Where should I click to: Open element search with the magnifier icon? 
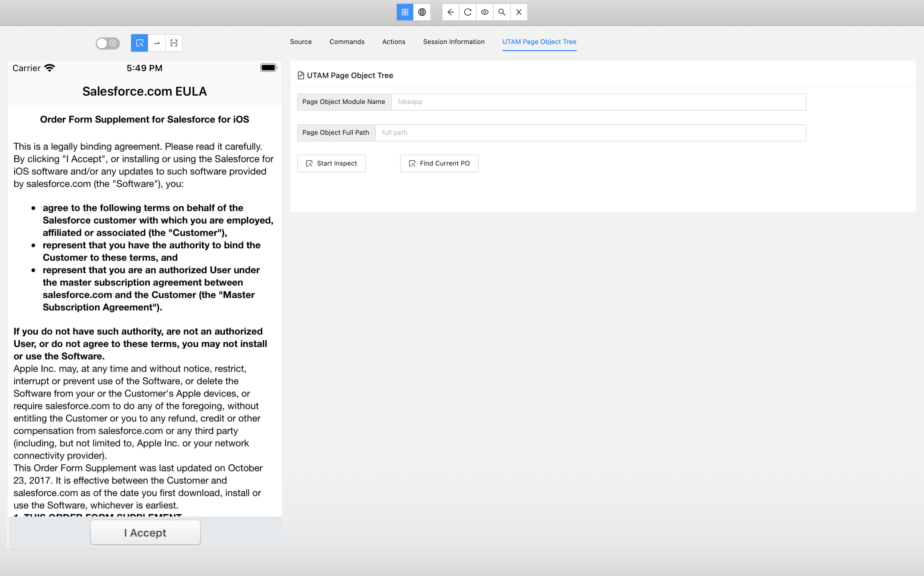(x=501, y=12)
